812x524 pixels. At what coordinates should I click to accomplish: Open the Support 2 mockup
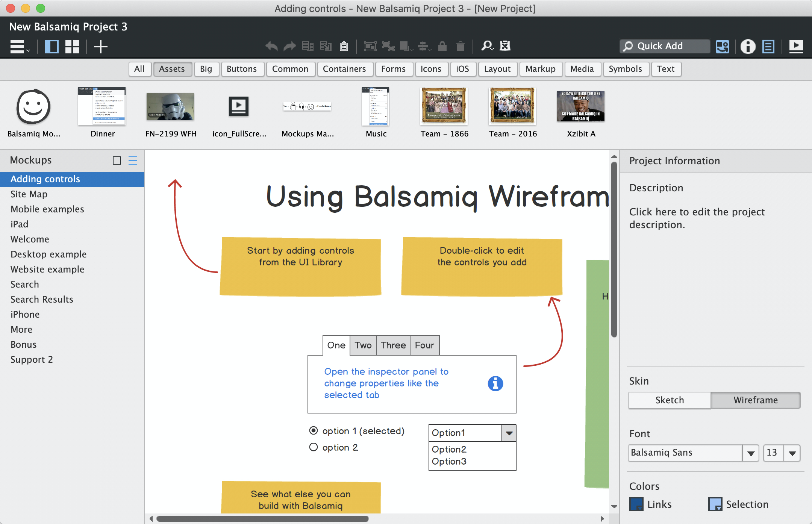72,360
